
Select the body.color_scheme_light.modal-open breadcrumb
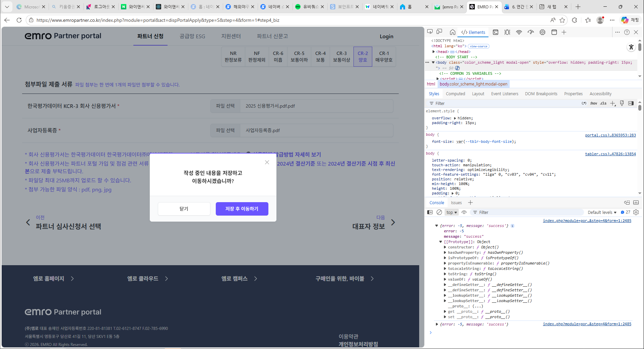473,84
